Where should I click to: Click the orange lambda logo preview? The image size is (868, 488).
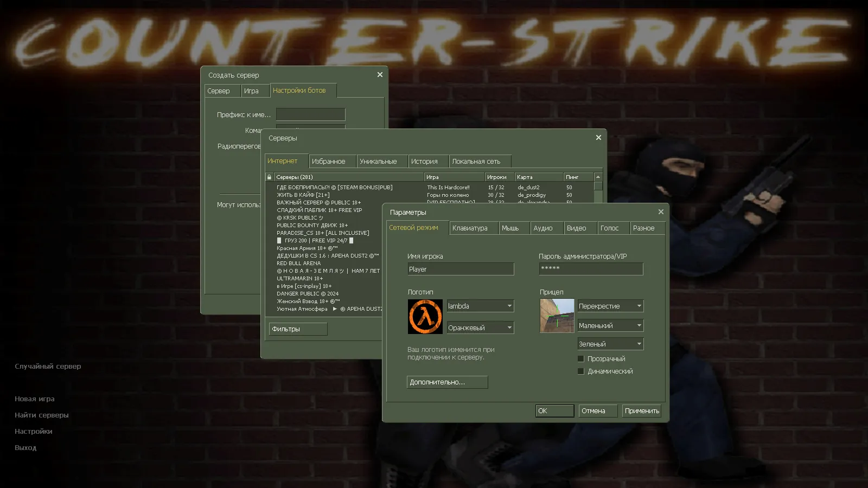coord(425,317)
